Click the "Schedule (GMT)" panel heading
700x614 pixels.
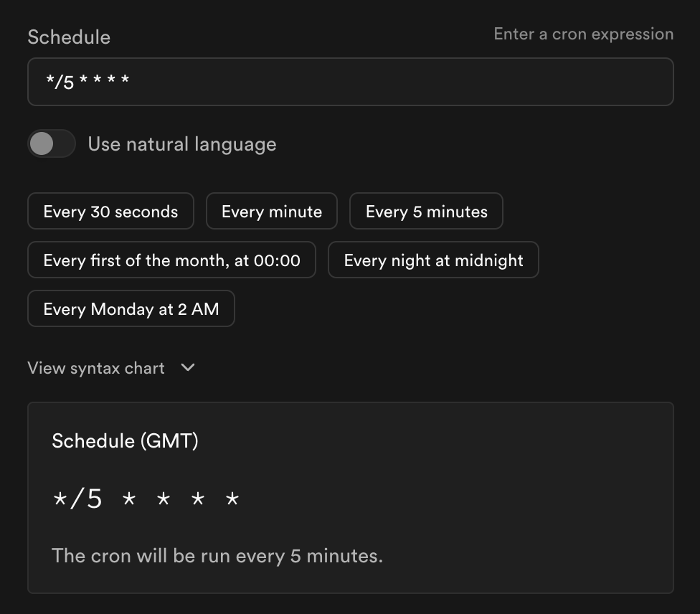coord(125,440)
